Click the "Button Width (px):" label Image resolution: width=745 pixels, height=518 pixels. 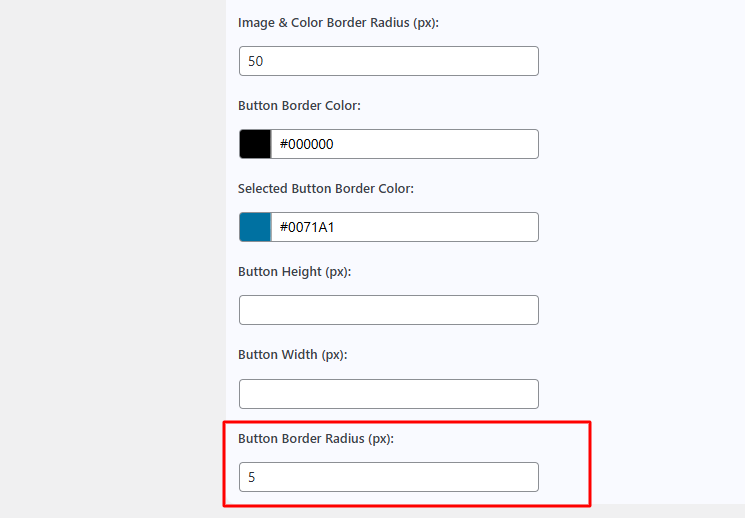[292, 354]
